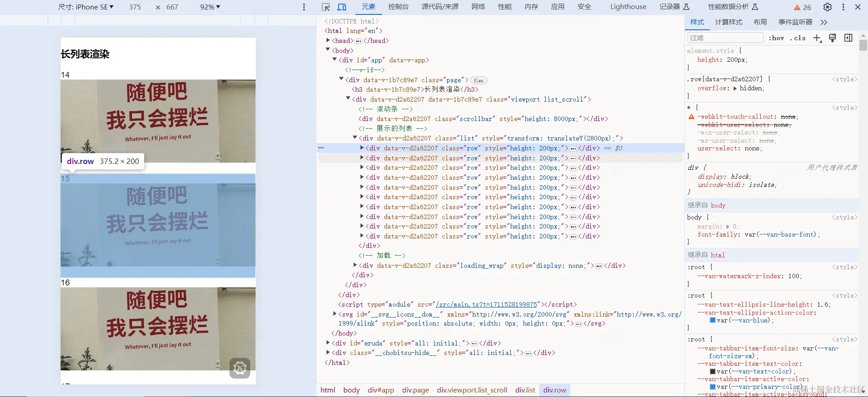Screen dimensions: 868x397
Task: Click the flex badge on div.page
Action: coord(479,80)
